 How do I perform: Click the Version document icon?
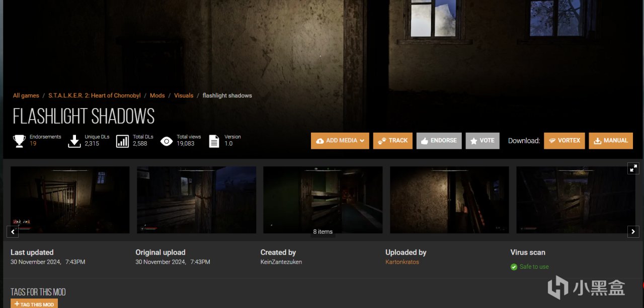click(x=214, y=141)
